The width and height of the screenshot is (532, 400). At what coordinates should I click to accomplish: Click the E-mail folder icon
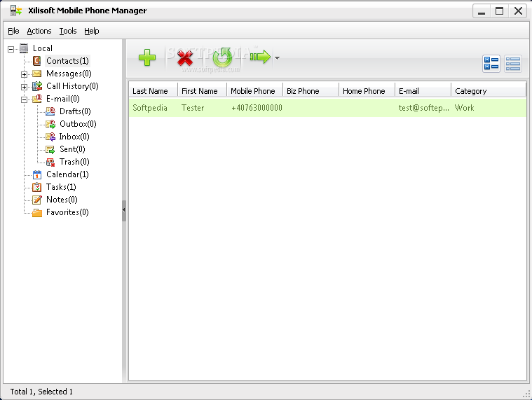coord(37,99)
